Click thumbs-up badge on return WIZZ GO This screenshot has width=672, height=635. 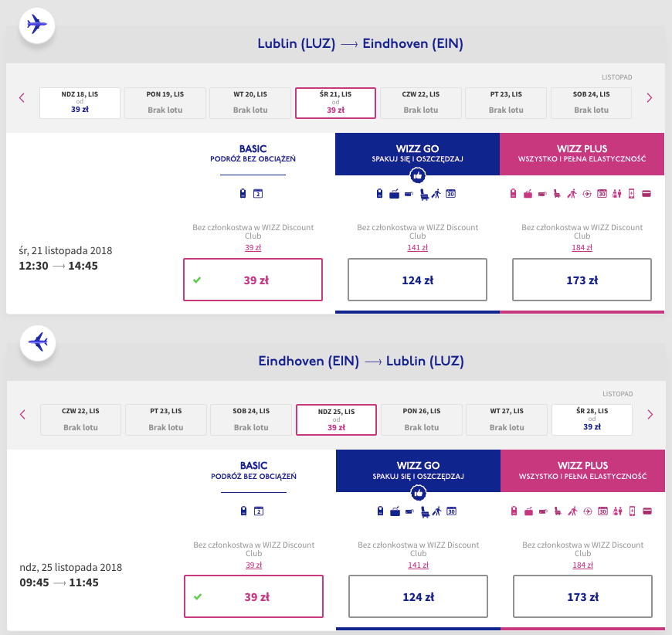pyautogui.click(x=417, y=492)
